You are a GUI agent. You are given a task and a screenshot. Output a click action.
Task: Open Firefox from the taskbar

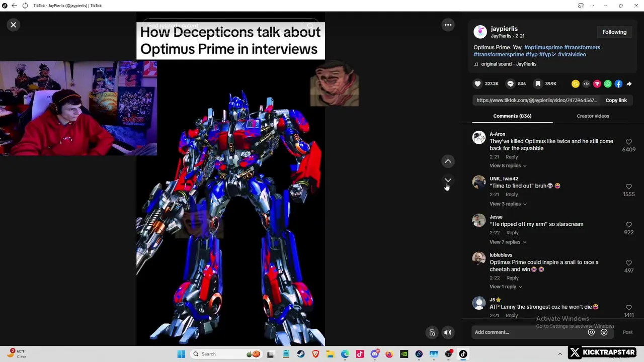(389, 354)
